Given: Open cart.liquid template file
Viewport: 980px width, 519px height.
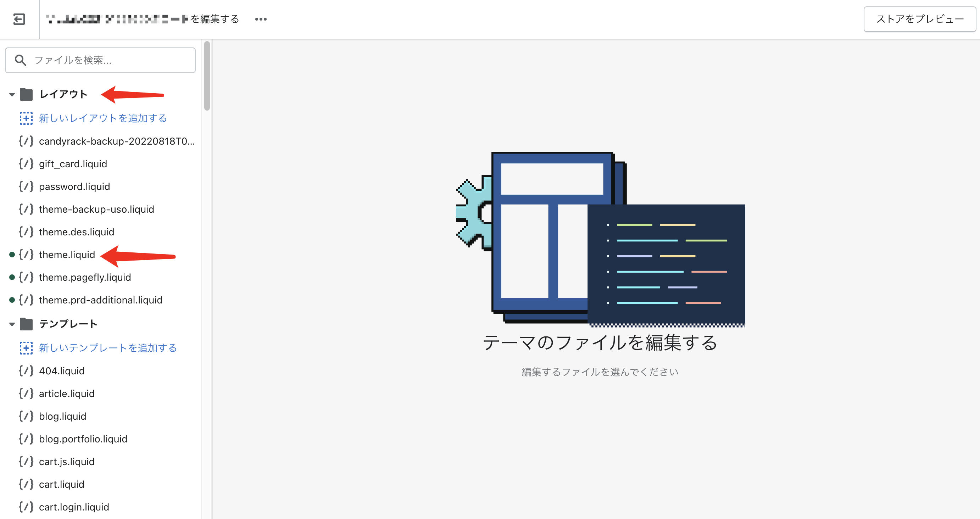Looking at the screenshot, I should tap(61, 484).
